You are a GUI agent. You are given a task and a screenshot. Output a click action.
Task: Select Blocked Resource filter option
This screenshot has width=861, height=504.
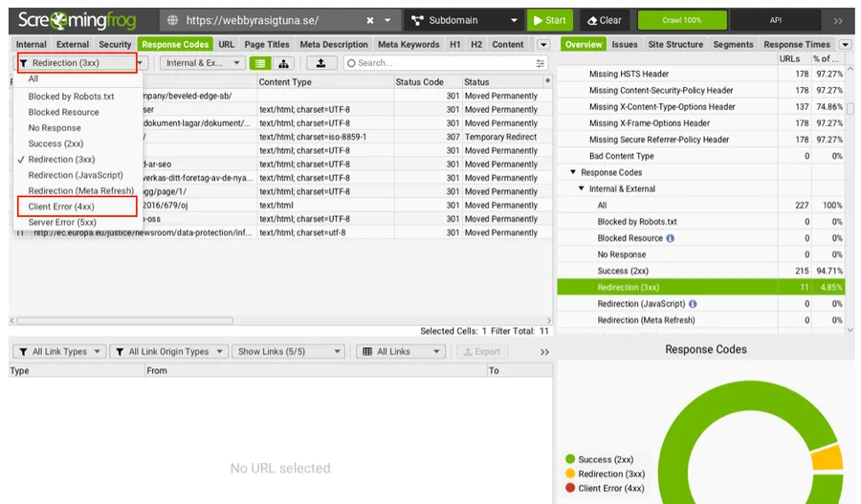(x=78, y=112)
